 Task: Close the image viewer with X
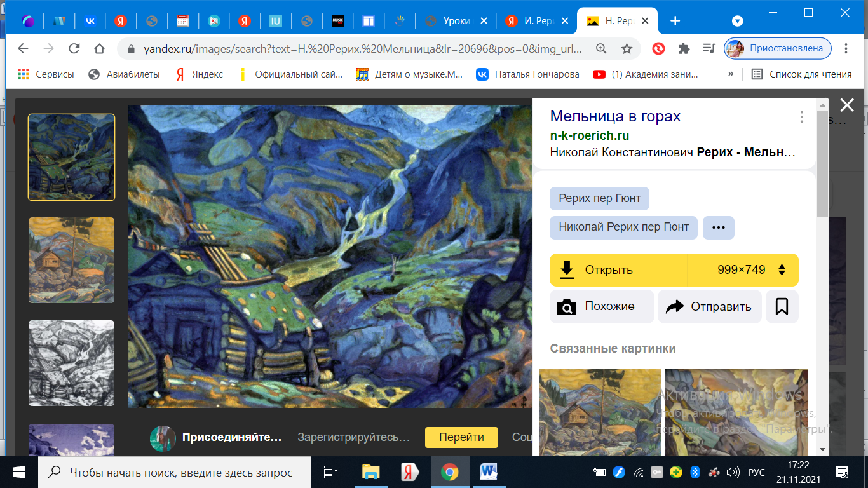[846, 105]
